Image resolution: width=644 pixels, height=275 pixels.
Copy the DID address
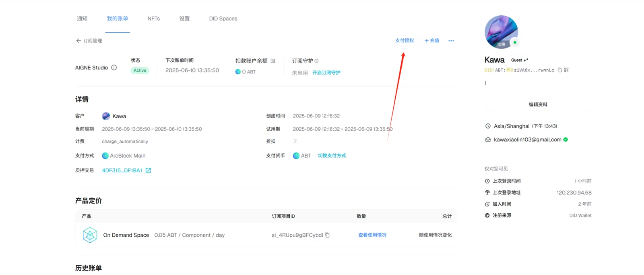tap(559, 70)
